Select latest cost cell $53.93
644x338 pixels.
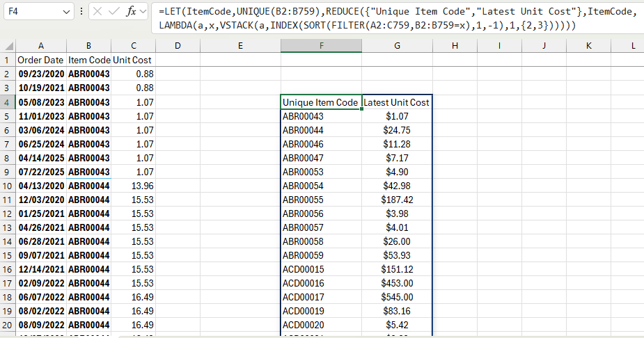click(397, 255)
